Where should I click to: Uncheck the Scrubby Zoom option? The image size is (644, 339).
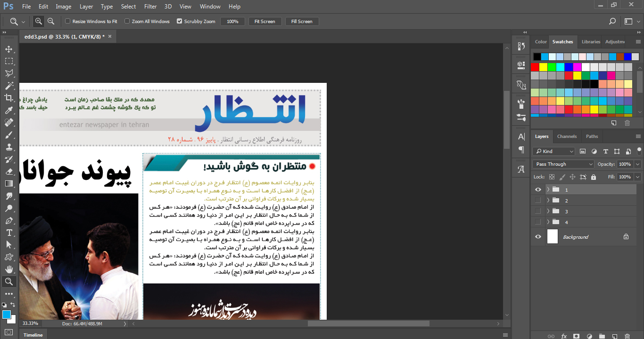pos(179,21)
